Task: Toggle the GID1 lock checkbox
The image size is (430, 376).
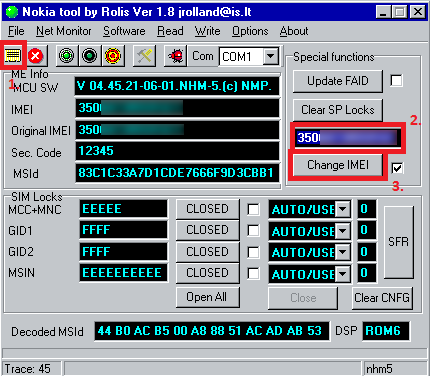Action: click(253, 231)
